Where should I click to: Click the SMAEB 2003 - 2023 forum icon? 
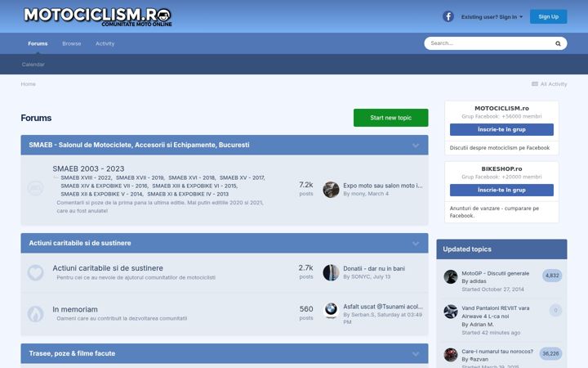pos(36,188)
